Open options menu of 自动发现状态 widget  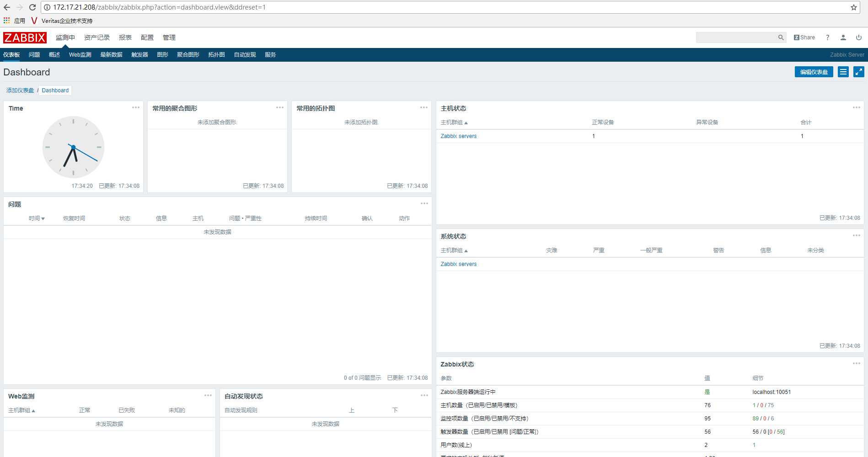[x=424, y=395]
